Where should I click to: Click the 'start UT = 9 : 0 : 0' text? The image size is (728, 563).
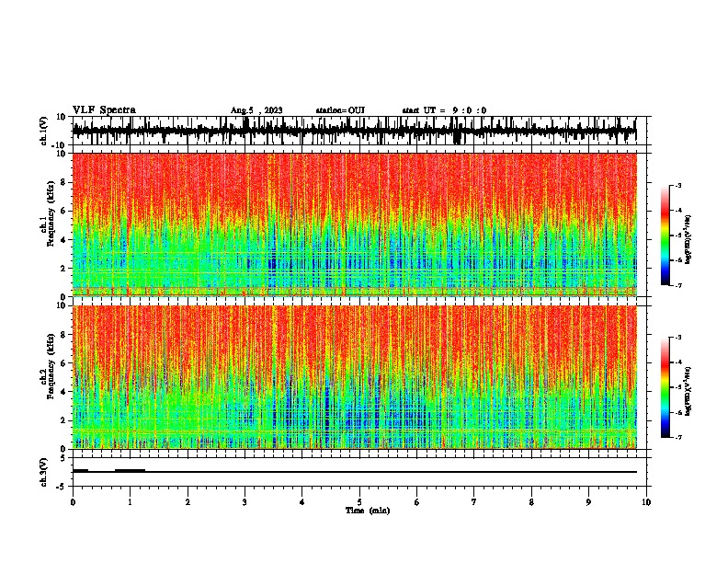444,110
